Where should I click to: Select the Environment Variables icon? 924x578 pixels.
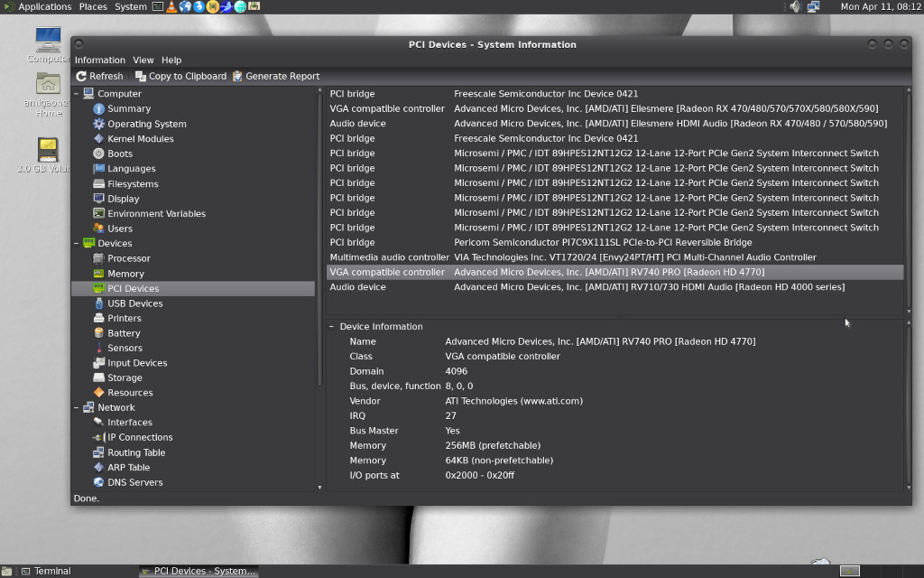pos(98,213)
